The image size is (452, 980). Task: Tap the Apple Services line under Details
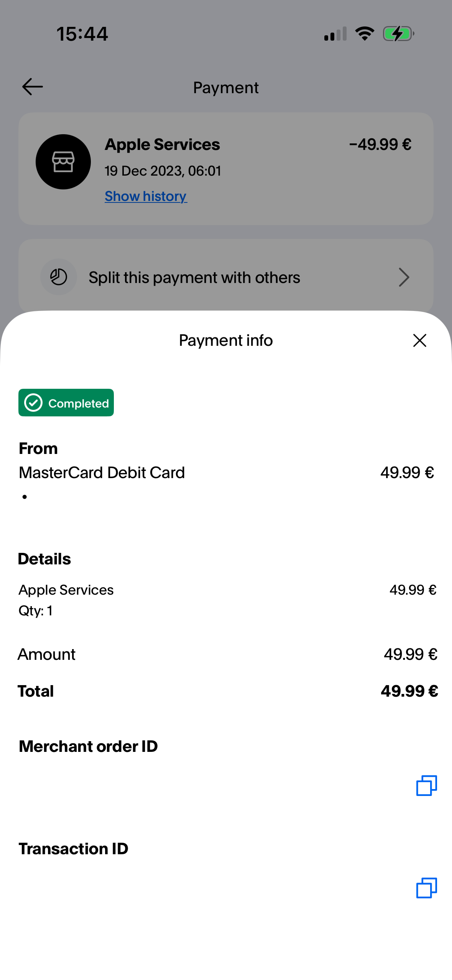pyautogui.click(x=66, y=590)
